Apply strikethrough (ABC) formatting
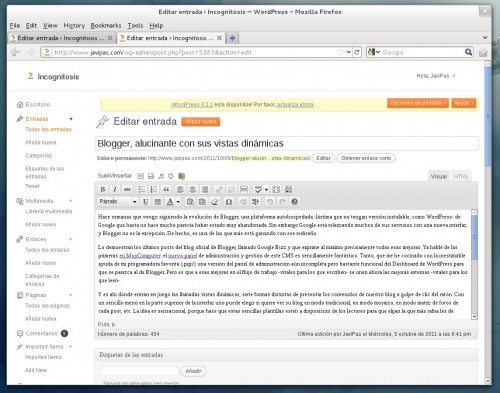The image size is (500, 393). [x=127, y=189]
